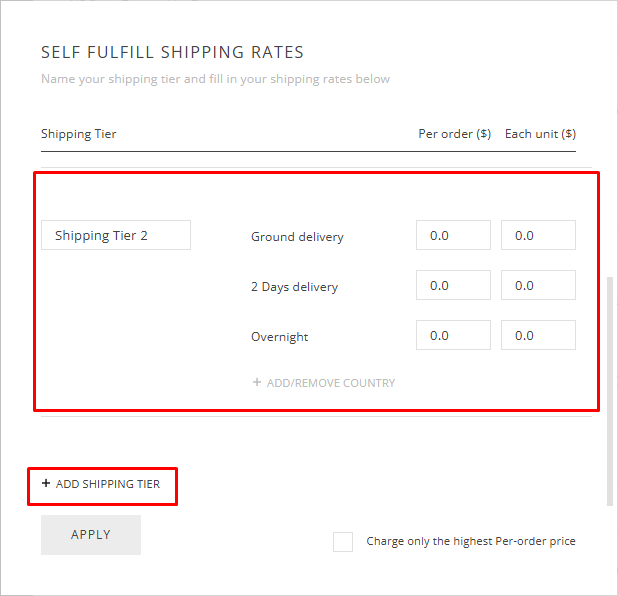Click Overnight Per order rate field
618x596 pixels.
pyautogui.click(x=453, y=336)
